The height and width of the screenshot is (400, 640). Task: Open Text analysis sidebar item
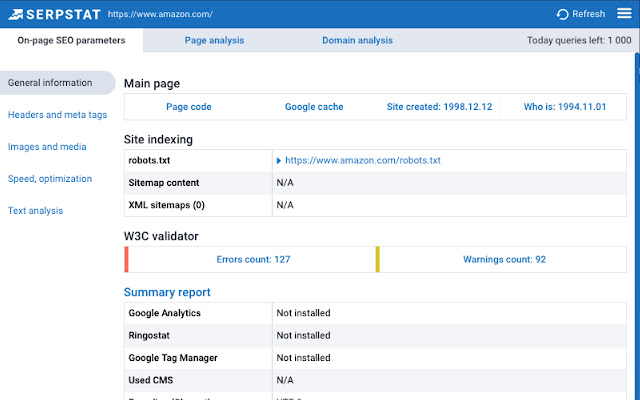(36, 211)
